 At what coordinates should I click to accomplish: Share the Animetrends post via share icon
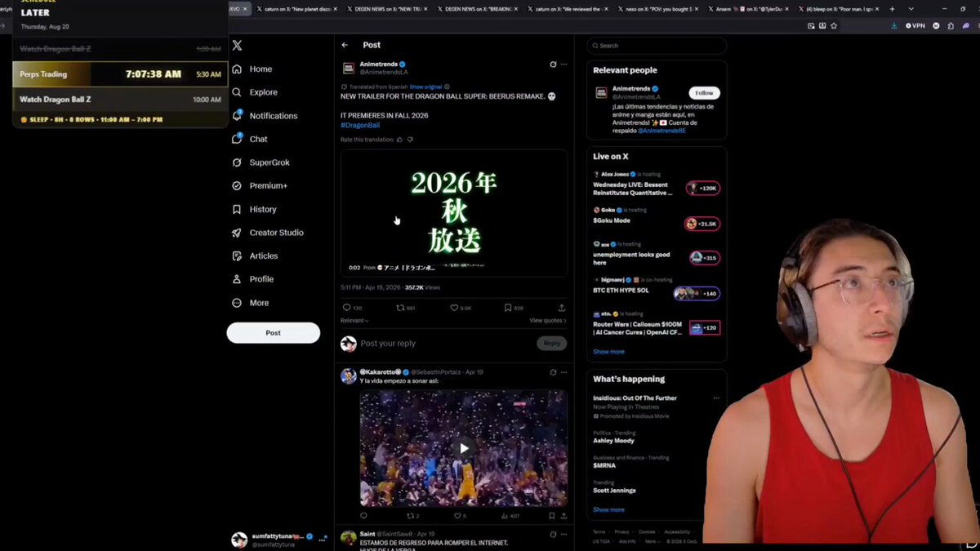pos(562,308)
